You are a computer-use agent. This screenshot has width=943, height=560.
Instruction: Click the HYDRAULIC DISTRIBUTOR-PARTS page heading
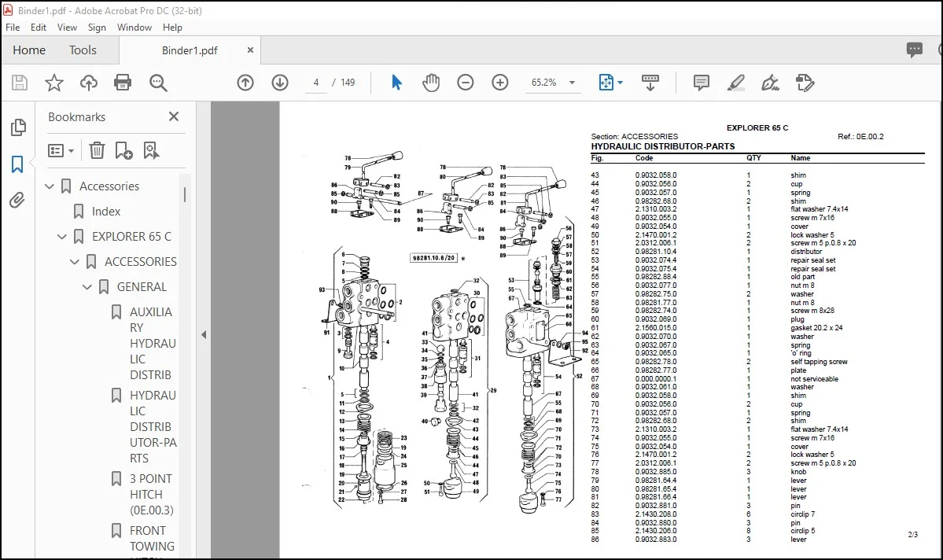[x=663, y=146]
